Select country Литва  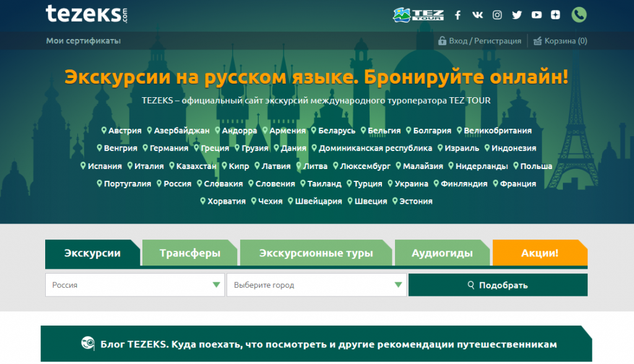tap(315, 167)
